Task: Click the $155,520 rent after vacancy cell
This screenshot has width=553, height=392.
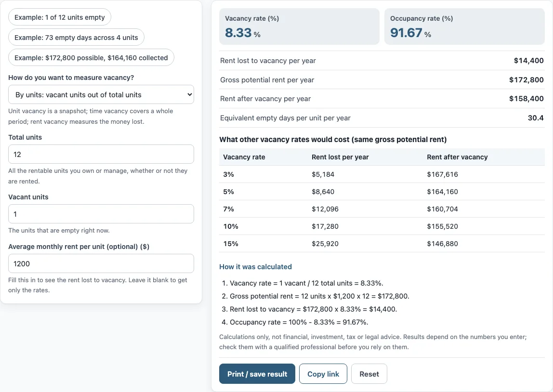Action: click(x=442, y=226)
